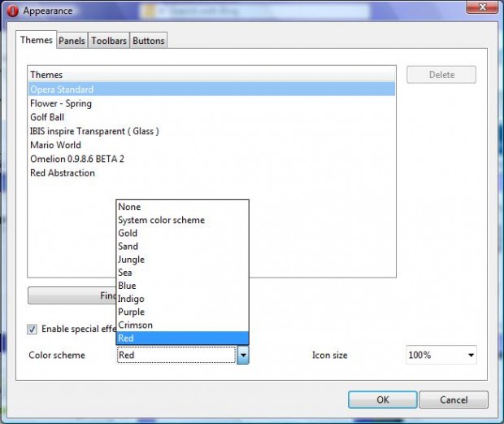
Task: Click the Opera logo icon in title bar
Action: pyautogui.click(x=12, y=11)
